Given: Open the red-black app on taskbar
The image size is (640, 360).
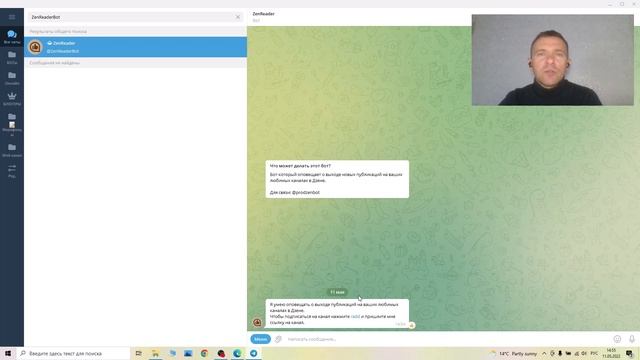Looking at the screenshot, I should 221,353.
